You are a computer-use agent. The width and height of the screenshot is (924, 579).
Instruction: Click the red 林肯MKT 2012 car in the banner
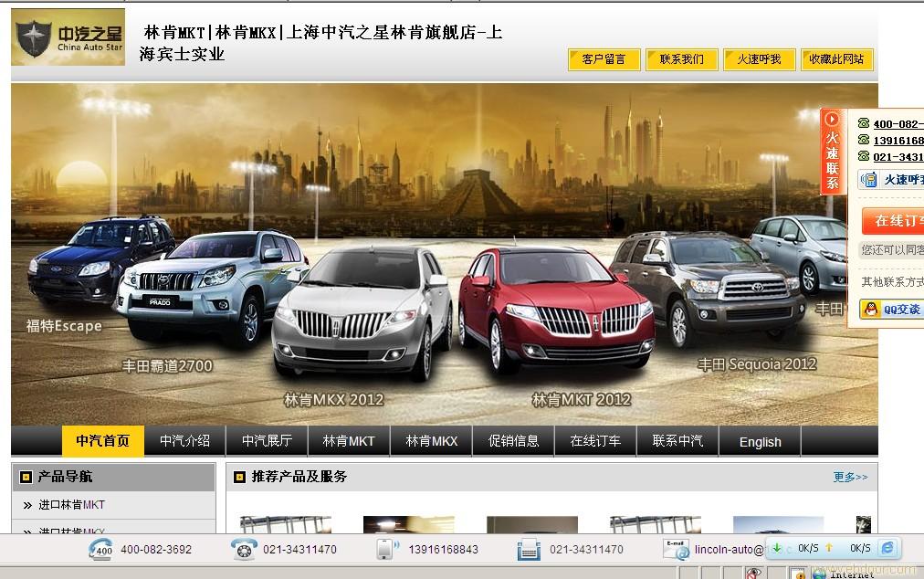click(x=556, y=309)
